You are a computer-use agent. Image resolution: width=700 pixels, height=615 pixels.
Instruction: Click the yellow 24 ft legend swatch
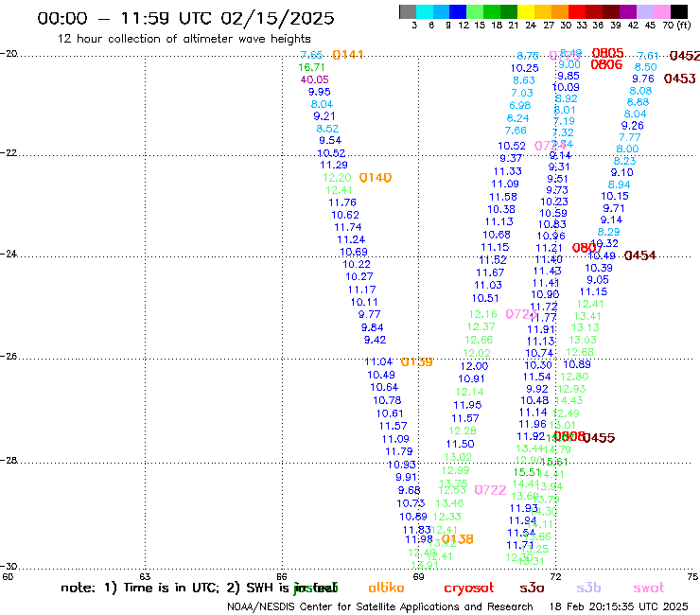pos(525,11)
